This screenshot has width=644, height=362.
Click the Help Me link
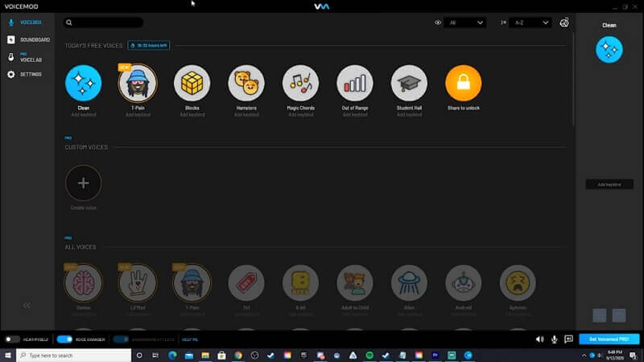point(190,339)
